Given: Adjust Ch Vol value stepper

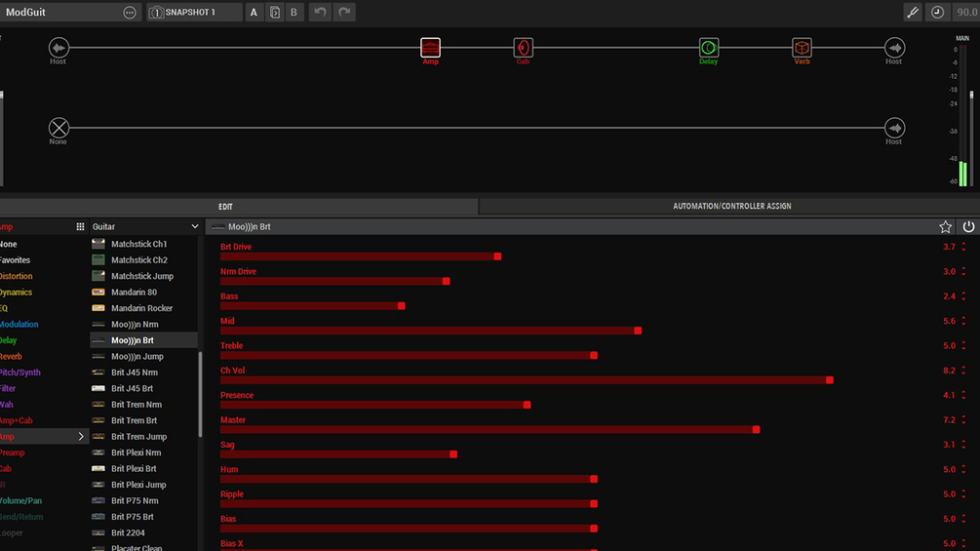Looking at the screenshot, I should (x=963, y=371).
